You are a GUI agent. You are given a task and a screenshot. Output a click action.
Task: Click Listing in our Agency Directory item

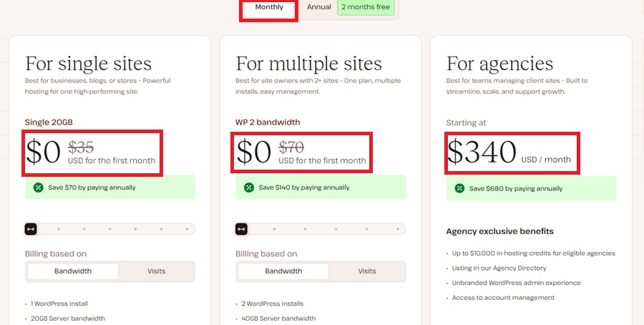coord(499,268)
